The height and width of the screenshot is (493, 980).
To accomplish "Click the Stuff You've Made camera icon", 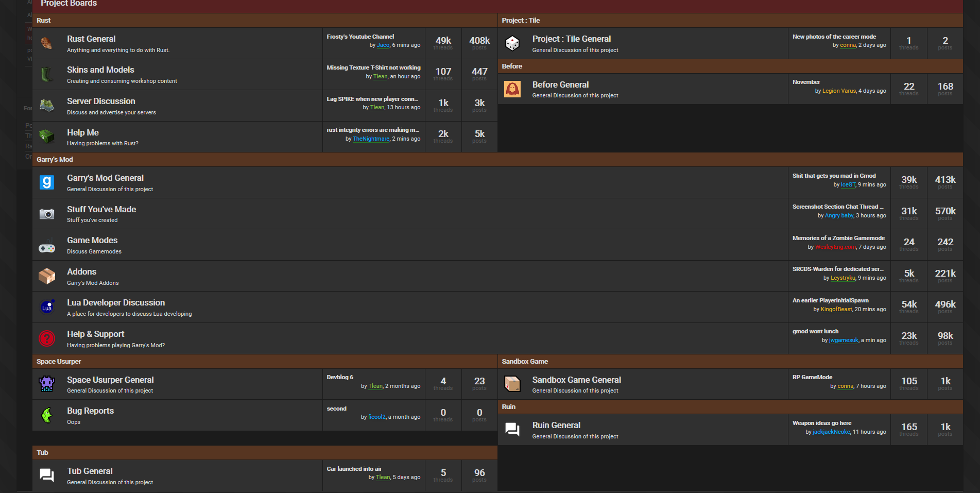I will click(x=47, y=213).
